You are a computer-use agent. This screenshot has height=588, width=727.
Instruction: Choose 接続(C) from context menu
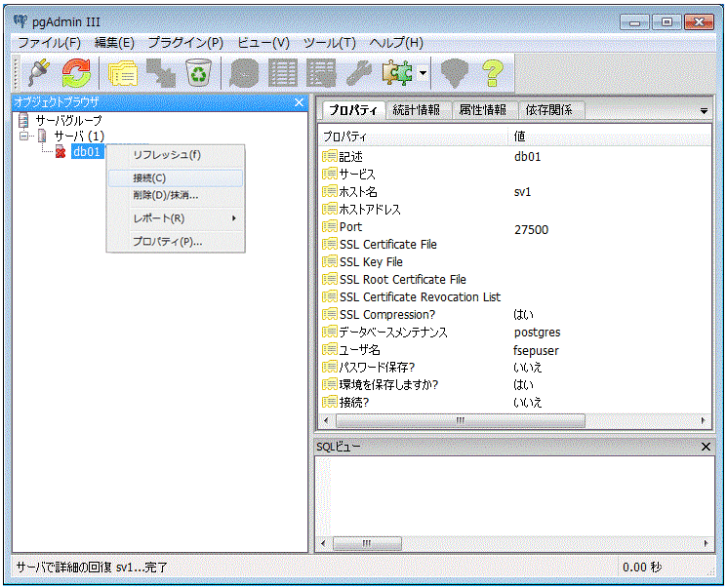[x=176, y=177]
